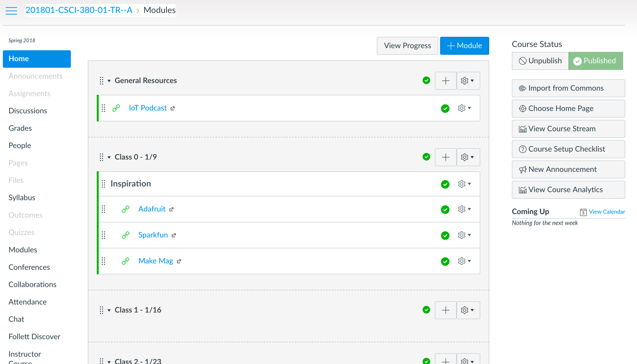Click the plus icon for Class 1 - 1/16
637x364 pixels.
[446, 310]
